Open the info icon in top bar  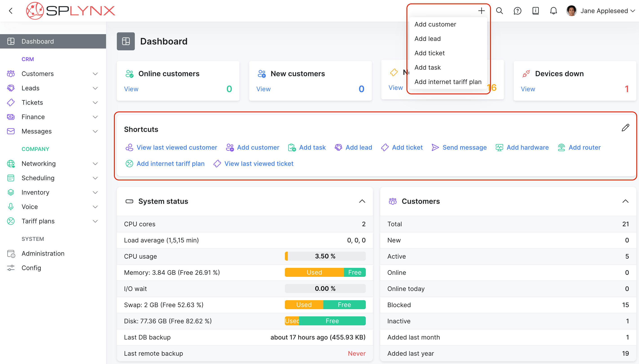(x=535, y=11)
